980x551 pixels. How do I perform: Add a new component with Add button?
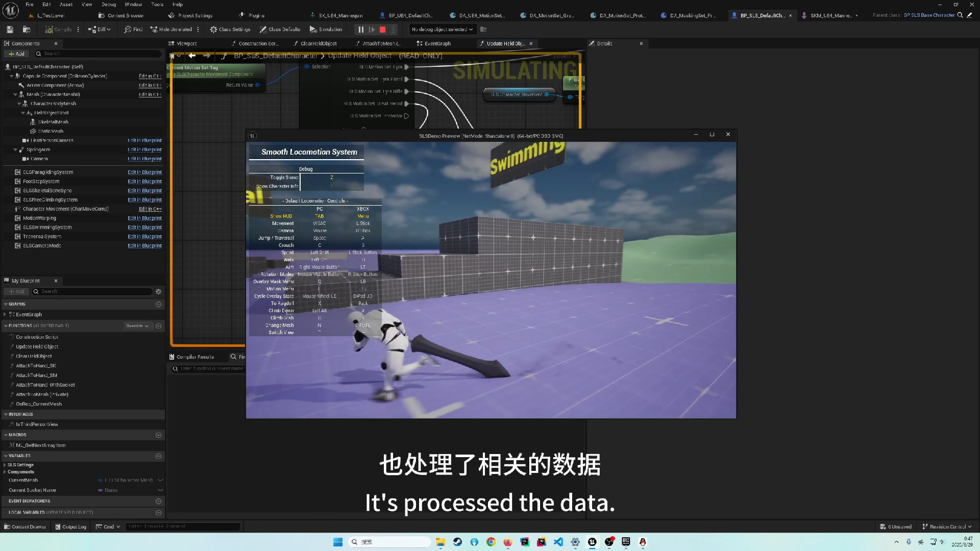pos(16,54)
